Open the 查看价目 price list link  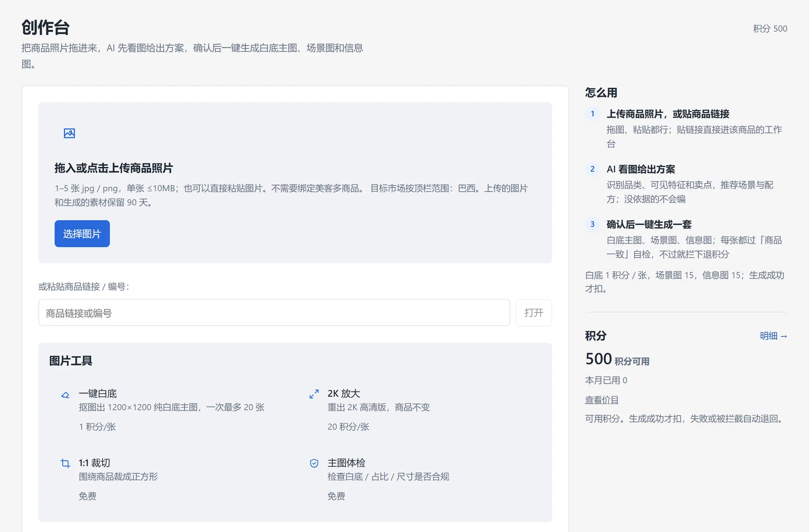click(602, 400)
